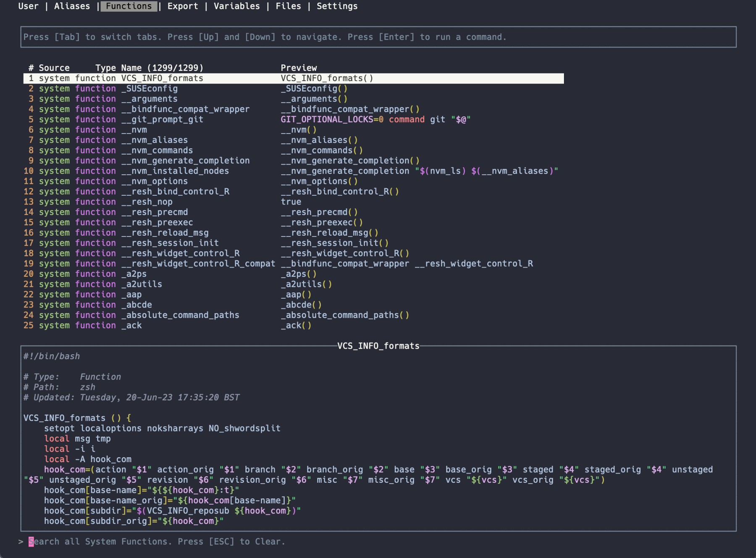This screenshot has height=558, width=756.
Task: Select the Functions tab
Action: point(129,6)
